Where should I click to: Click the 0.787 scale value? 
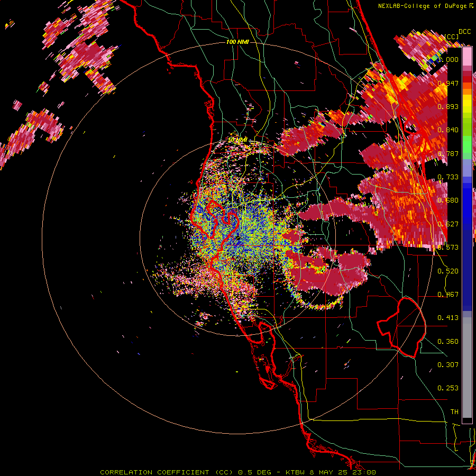[x=448, y=153]
